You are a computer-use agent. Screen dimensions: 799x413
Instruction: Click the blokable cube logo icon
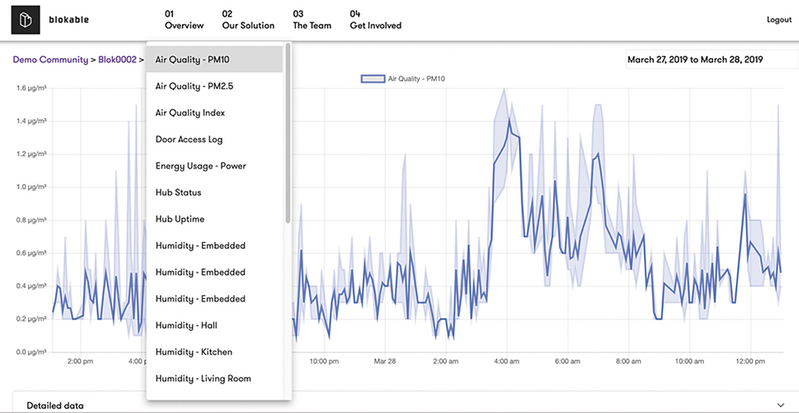coord(25,20)
